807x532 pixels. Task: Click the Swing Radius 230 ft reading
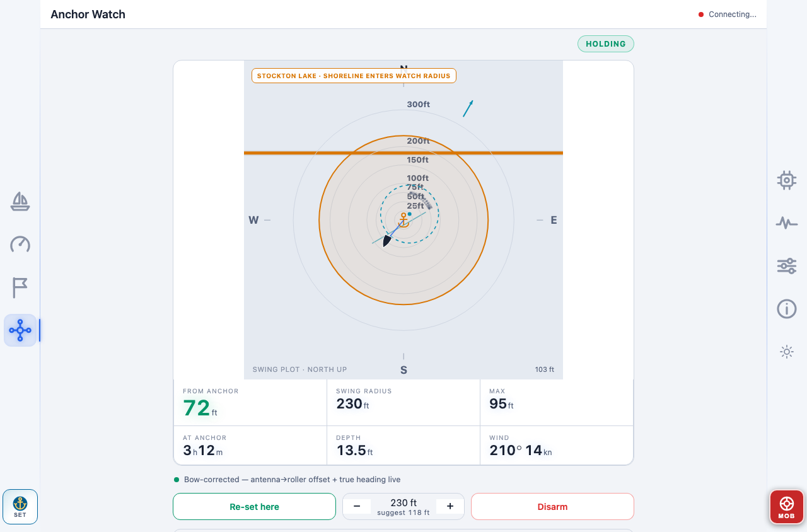pos(403,402)
